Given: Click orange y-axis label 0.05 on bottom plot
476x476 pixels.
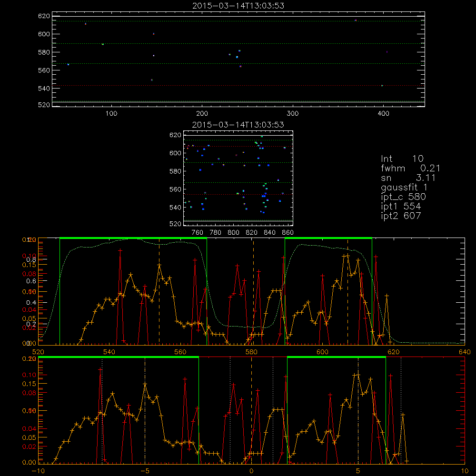Looking at the screenshot, I should (x=30, y=437).
